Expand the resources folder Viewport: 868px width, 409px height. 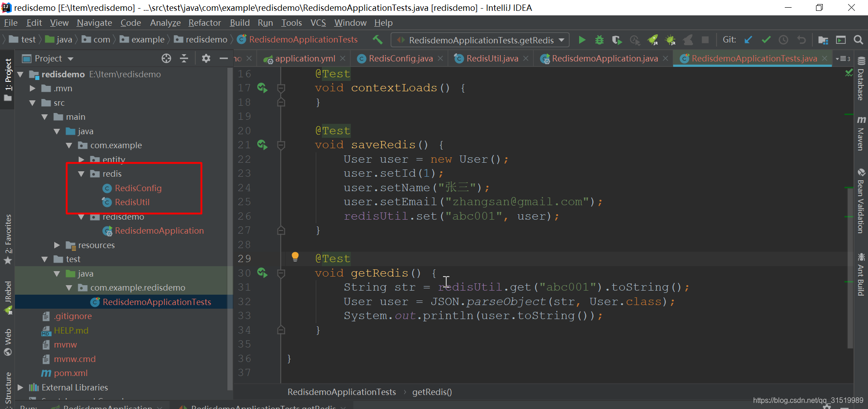point(57,245)
